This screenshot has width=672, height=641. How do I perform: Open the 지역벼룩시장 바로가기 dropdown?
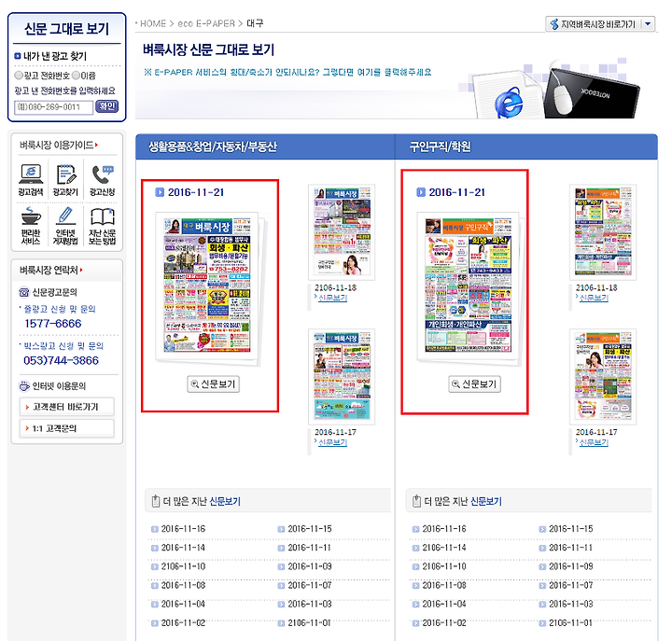coord(600,24)
